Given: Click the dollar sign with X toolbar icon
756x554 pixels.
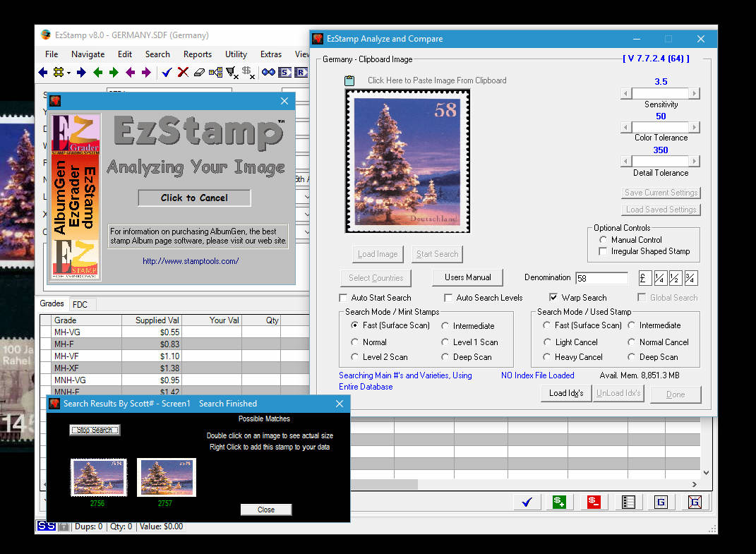Looking at the screenshot, I should click(248, 72).
